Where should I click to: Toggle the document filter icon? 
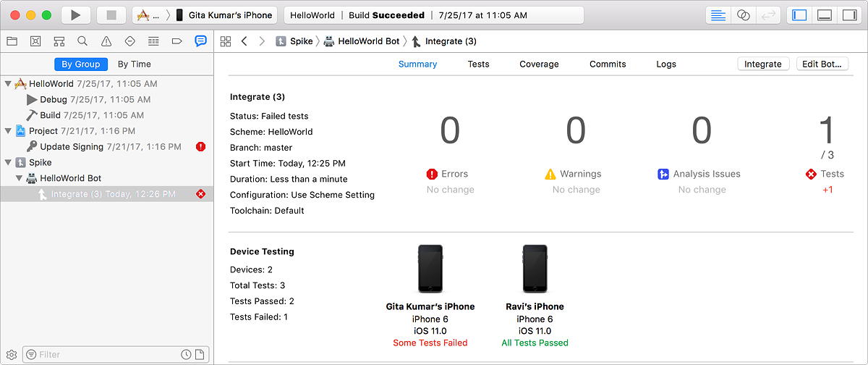(x=200, y=354)
